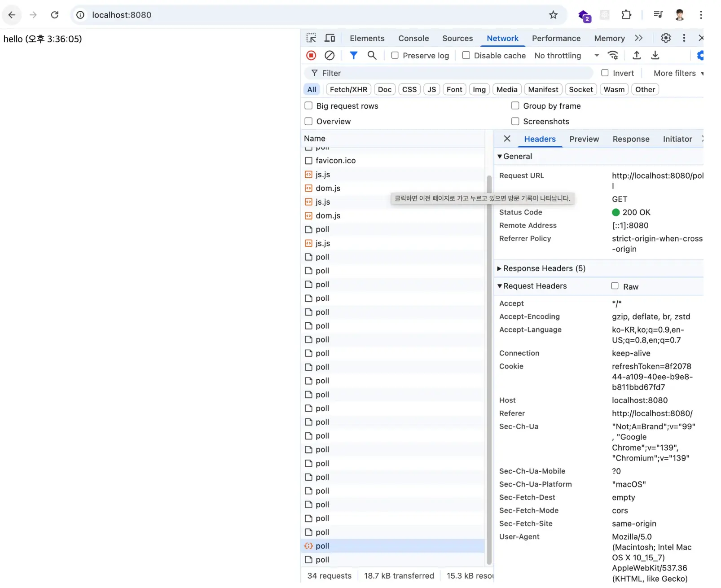Screen dimensions: 721x588
Task: Select the favicon.ico request
Action: (335, 161)
